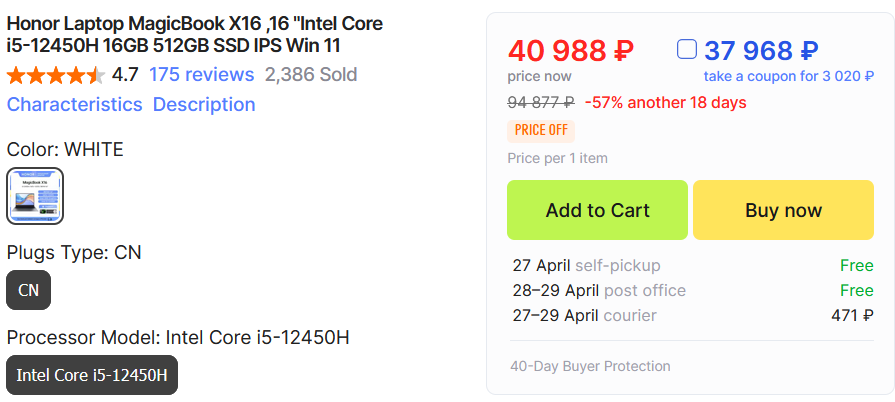Click the 4.7 rating score
Screen dimensions: 895x402
coord(125,75)
